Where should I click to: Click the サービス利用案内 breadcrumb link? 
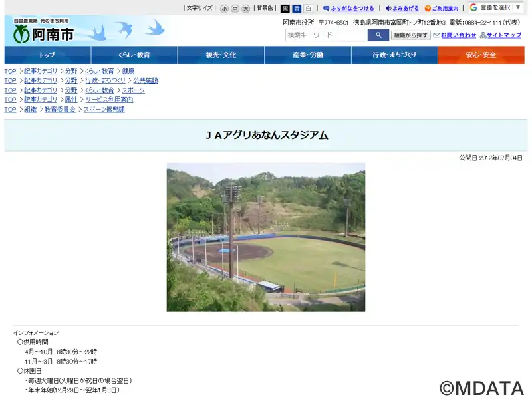(x=109, y=100)
